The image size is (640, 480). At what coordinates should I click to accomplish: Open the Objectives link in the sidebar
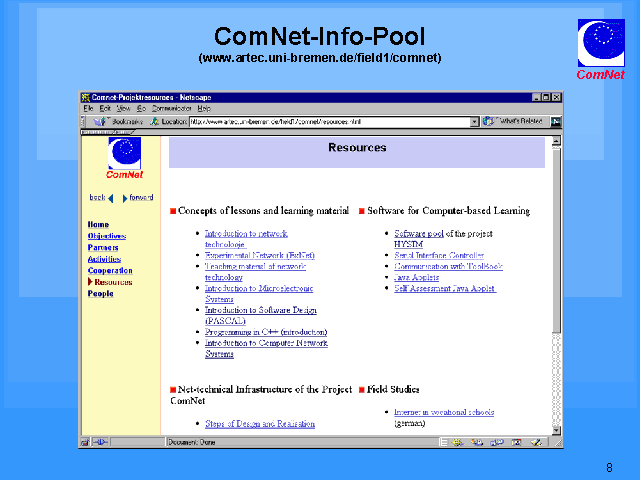point(107,236)
